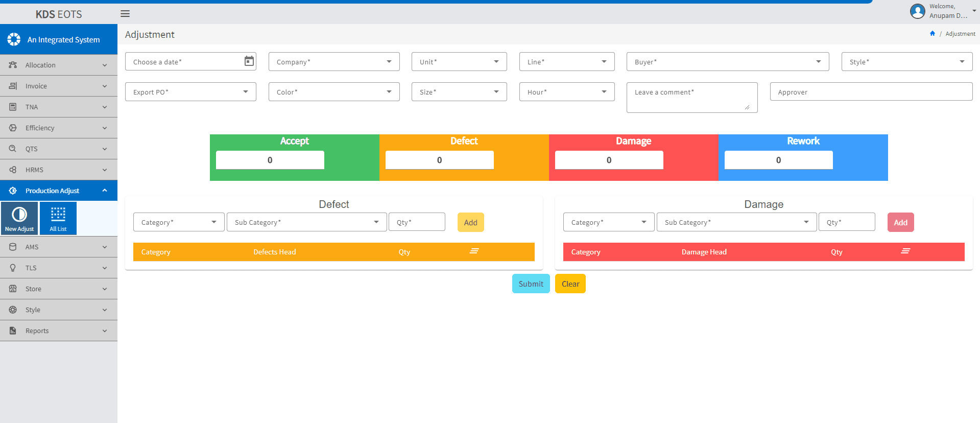Click the user profile avatar icon
This screenshot has height=423, width=980.
click(x=917, y=11)
